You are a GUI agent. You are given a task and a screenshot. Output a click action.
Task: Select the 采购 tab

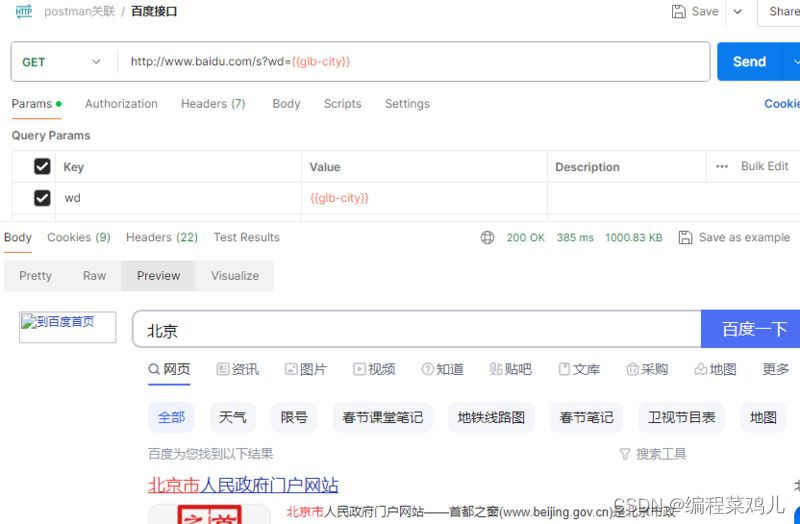point(647,369)
